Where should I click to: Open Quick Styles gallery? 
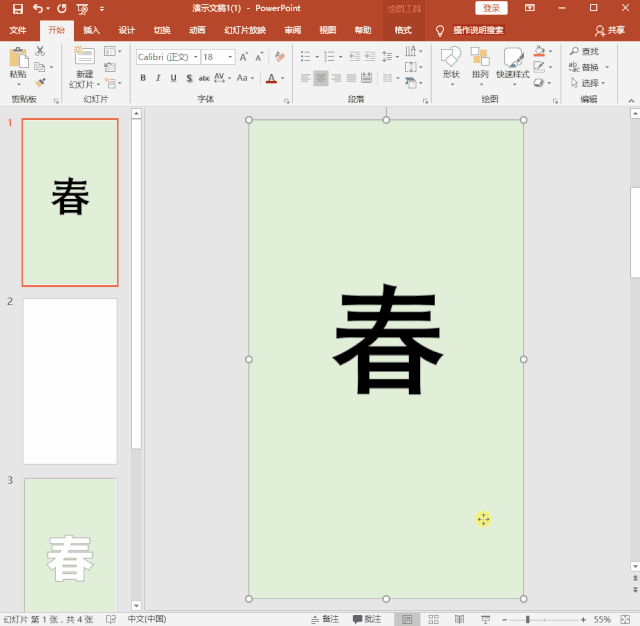coord(513,65)
